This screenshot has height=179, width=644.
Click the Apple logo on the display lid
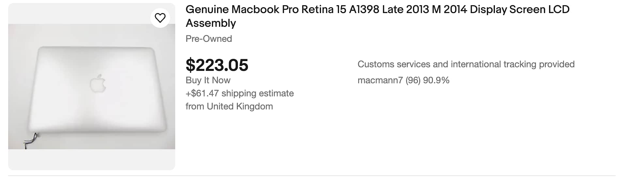tap(98, 84)
